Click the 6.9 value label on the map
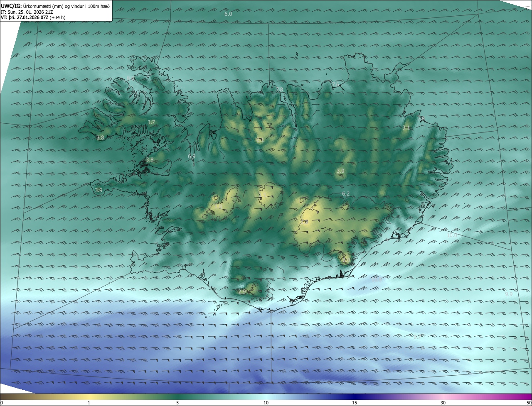The image size is (532, 406). pos(192,157)
